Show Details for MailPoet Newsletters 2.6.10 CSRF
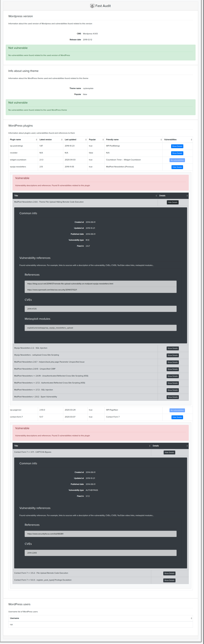 [x=172, y=369]
